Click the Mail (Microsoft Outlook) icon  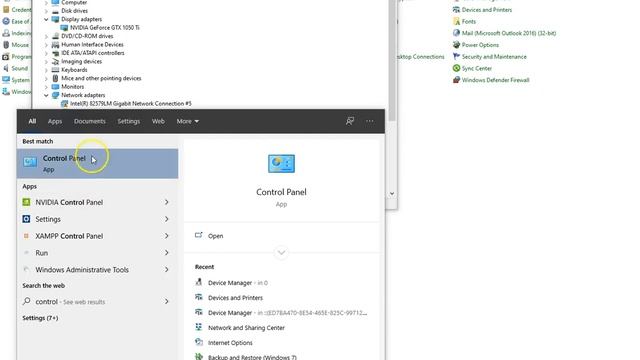tap(456, 33)
